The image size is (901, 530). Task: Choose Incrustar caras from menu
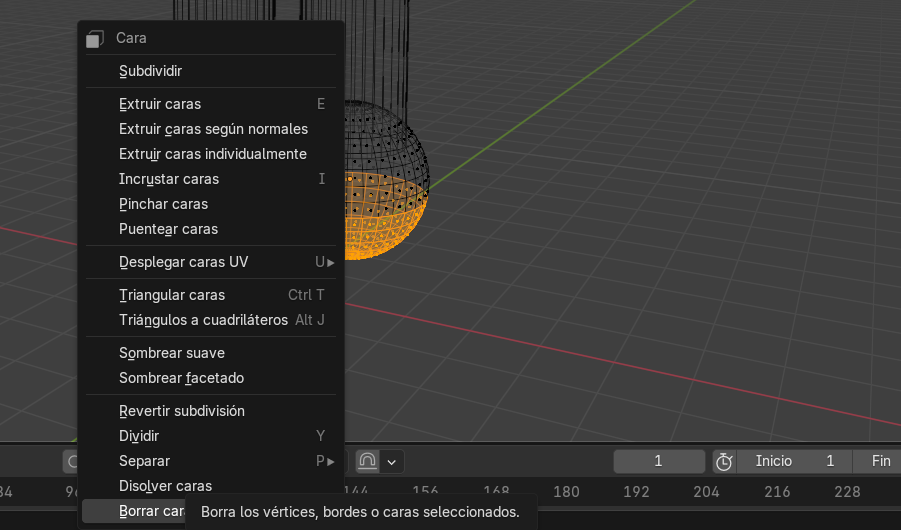click(x=168, y=179)
